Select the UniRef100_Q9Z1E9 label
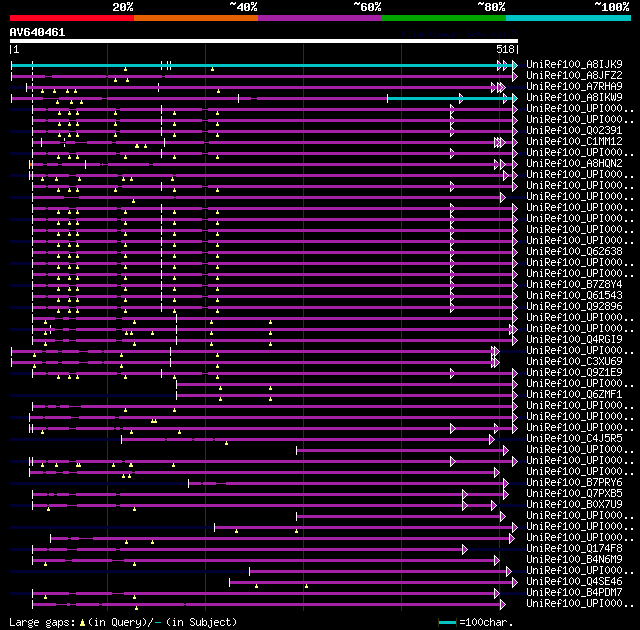 coord(574,373)
